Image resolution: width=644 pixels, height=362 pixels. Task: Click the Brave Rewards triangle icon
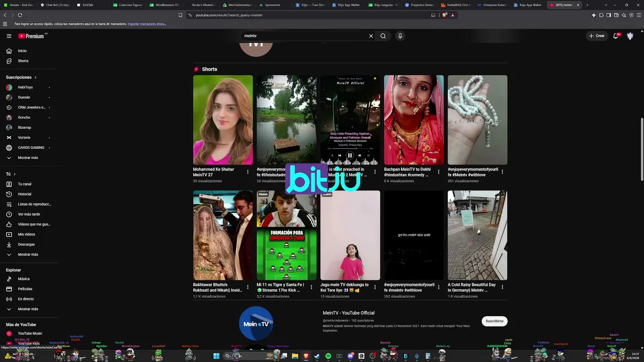(x=452, y=15)
